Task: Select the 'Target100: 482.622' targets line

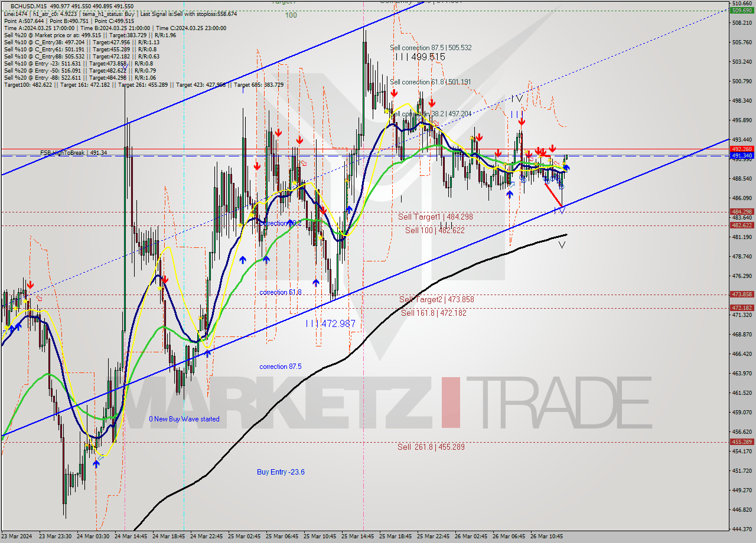Action: (144, 84)
